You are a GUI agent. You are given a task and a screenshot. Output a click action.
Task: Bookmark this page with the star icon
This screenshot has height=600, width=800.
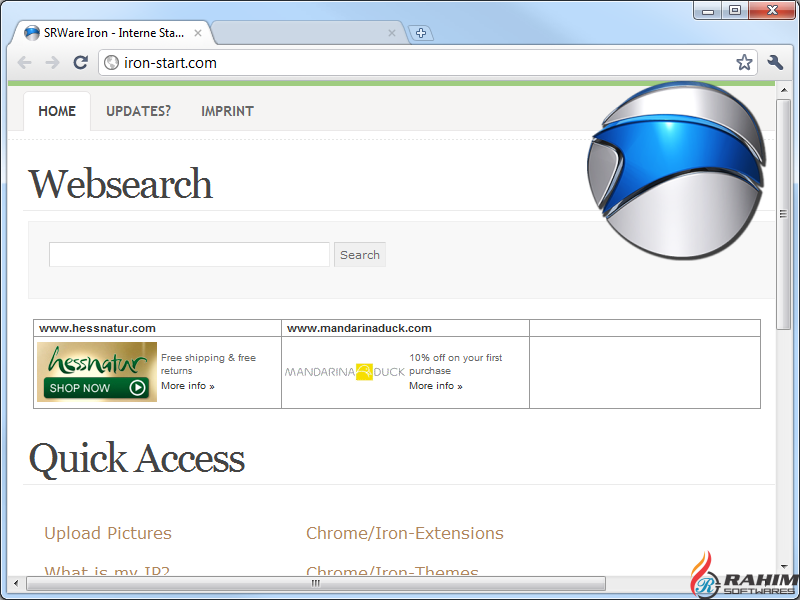(x=744, y=63)
